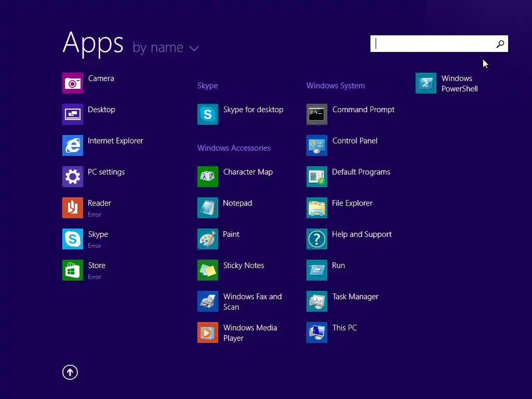Screen dimensions: 532x399
Task: Open the Store app icon
Action: [x=73, y=270]
